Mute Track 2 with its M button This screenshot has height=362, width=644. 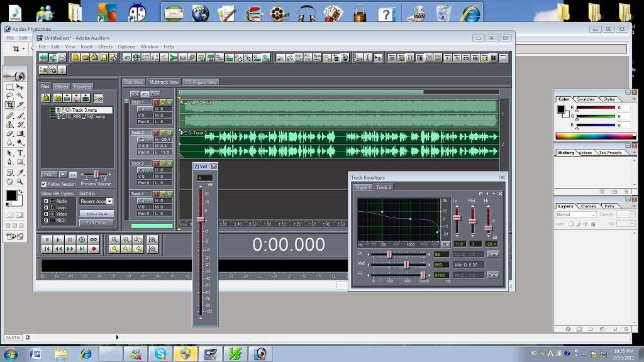pyautogui.click(x=170, y=133)
